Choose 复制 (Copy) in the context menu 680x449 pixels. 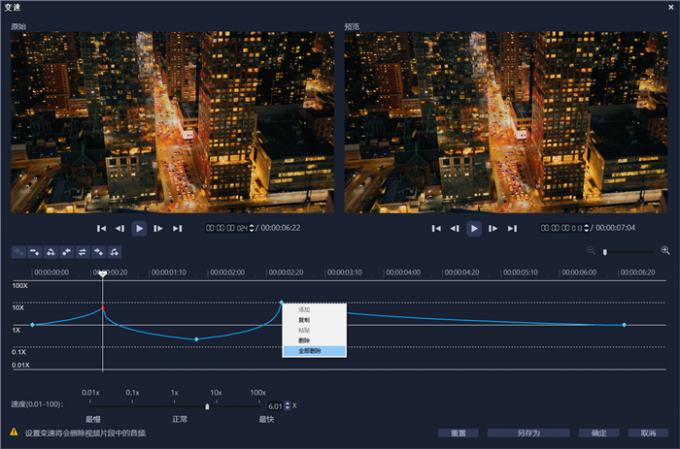[x=314, y=320]
